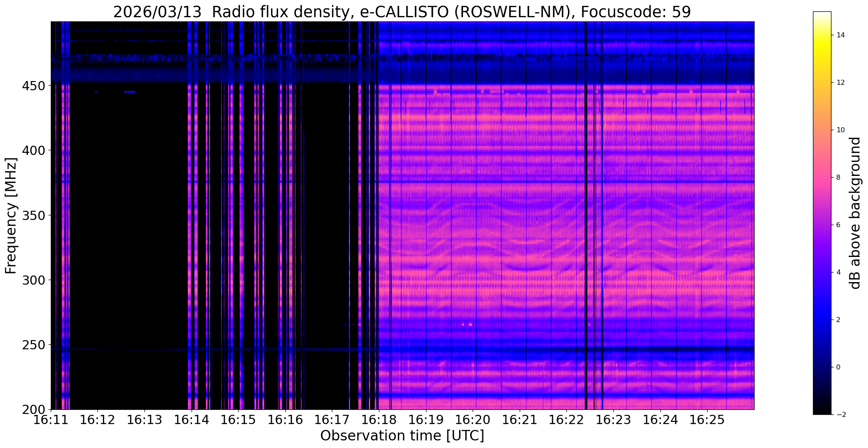Click the 16:25 time tick label
The width and height of the screenshot is (868, 448).
(708, 419)
